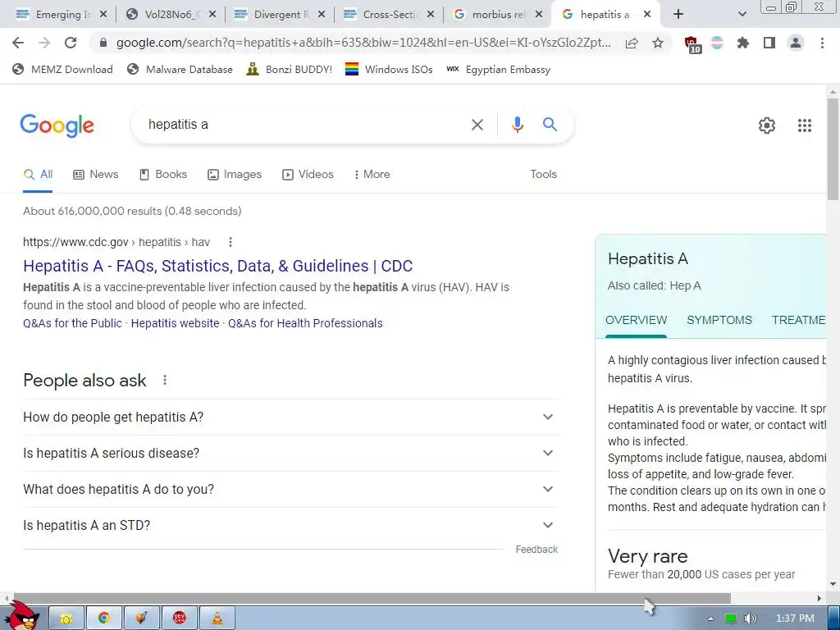
Task: Switch to the Images tab
Action: [235, 175]
